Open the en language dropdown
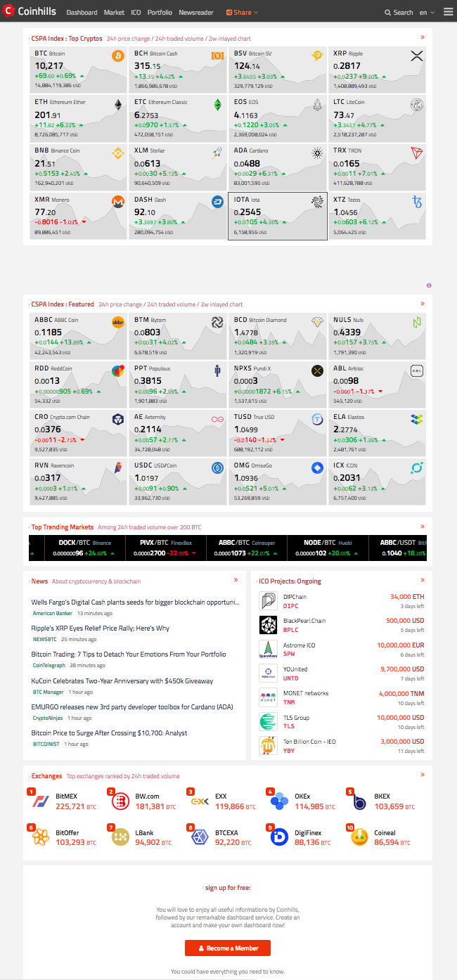Screen dimensions: 457x980 (x=425, y=13)
